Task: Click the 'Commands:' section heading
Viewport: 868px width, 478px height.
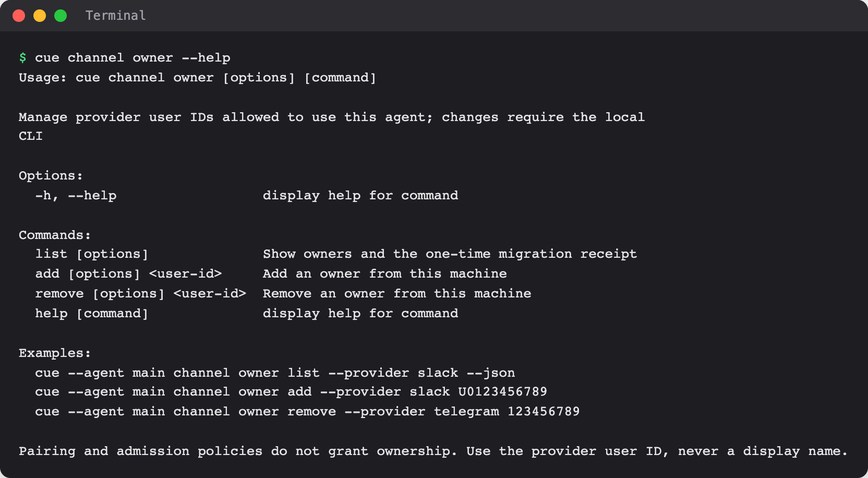Action: point(55,235)
